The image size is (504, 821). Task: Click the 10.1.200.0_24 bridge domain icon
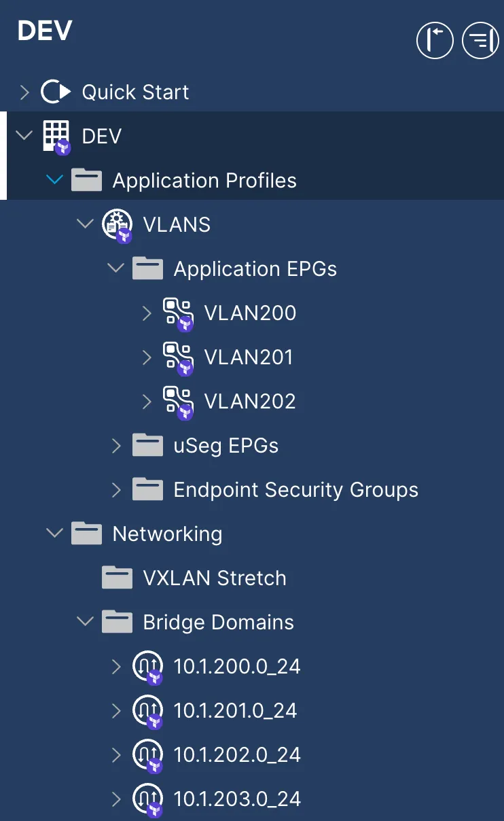click(147, 667)
